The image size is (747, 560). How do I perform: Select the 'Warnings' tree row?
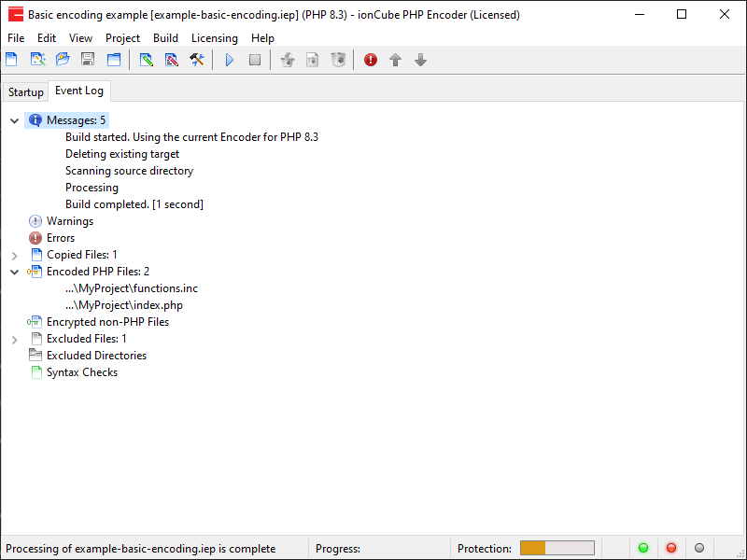70,221
